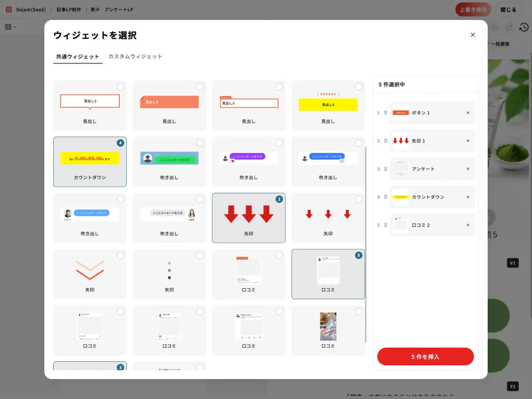532x399 pixels.
Task: Click the 5 件選択中 header text
Action: (391, 84)
